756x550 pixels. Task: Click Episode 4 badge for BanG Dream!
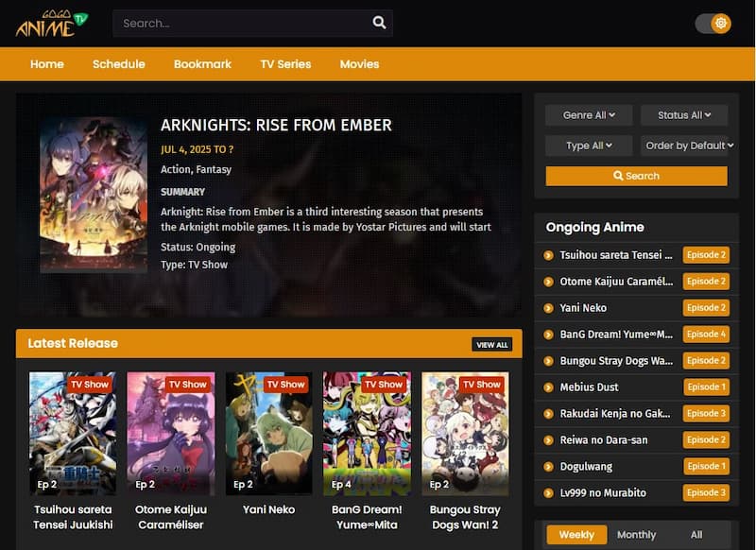pos(706,335)
